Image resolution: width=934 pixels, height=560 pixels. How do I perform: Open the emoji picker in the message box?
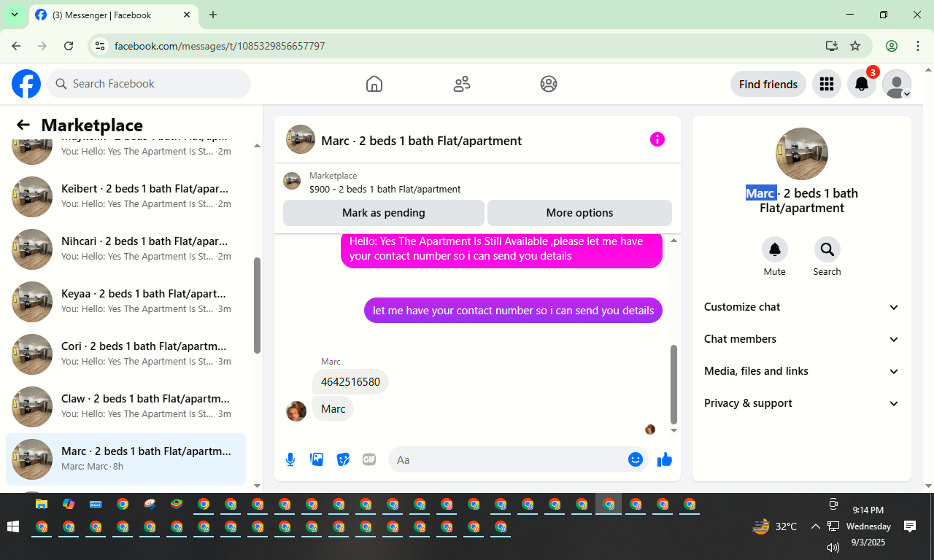click(636, 459)
